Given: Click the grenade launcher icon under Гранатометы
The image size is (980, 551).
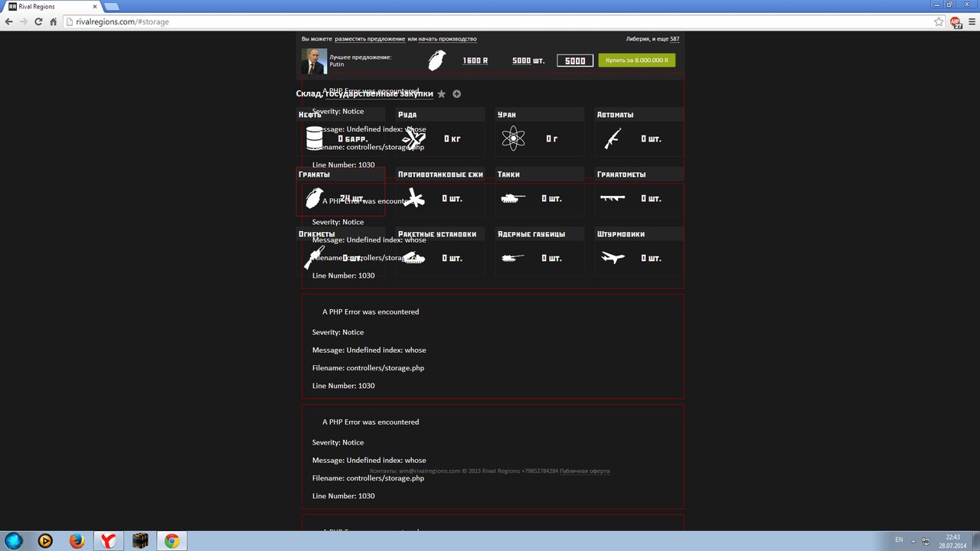Looking at the screenshot, I should (x=612, y=197).
